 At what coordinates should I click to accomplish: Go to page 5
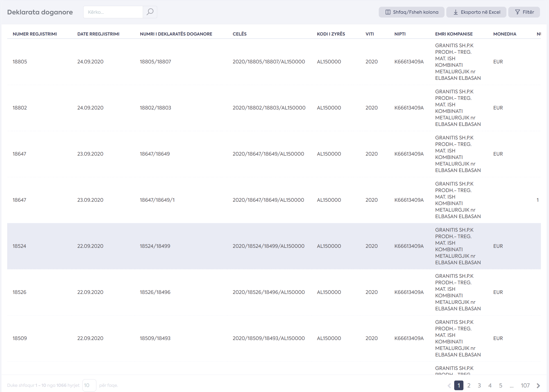click(500, 385)
